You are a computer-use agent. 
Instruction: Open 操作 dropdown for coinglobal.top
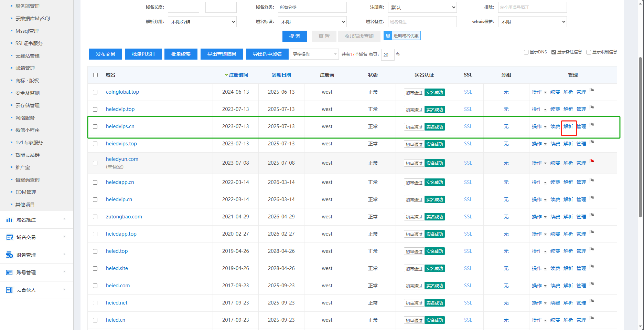pos(539,92)
